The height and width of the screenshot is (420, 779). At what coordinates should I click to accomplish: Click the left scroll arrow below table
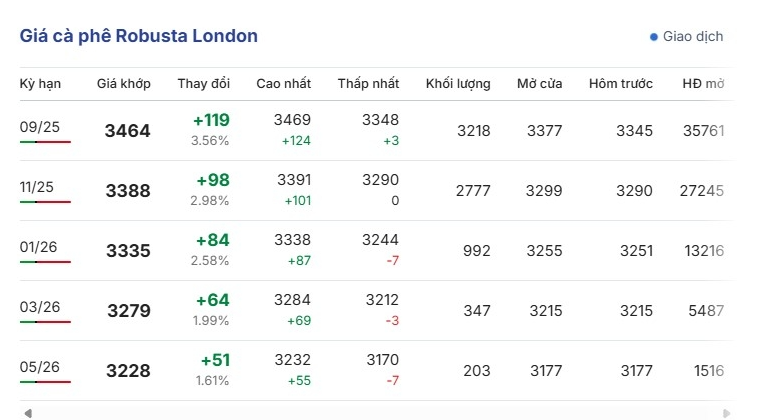click(x=28, y=413)
